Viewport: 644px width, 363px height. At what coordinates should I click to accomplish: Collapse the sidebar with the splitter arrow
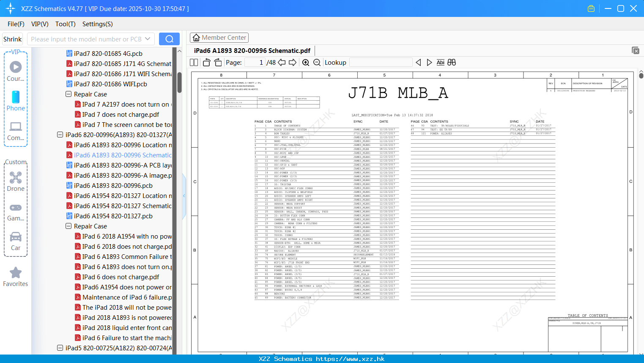click(184, 195)
